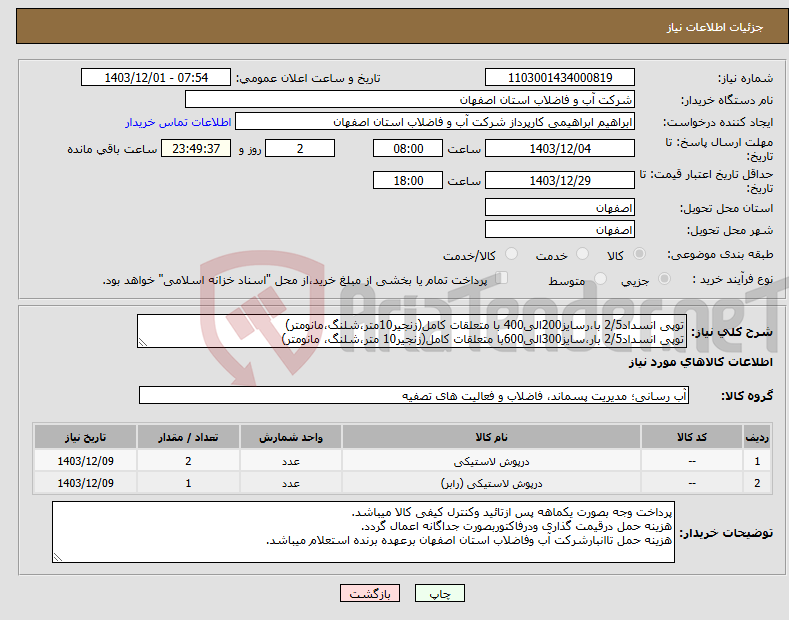Click the deadline time field 08:00

[408, 148]
